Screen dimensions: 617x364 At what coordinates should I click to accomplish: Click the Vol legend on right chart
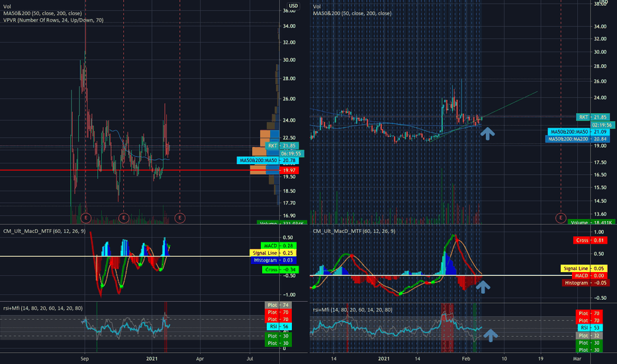point(316,7)
